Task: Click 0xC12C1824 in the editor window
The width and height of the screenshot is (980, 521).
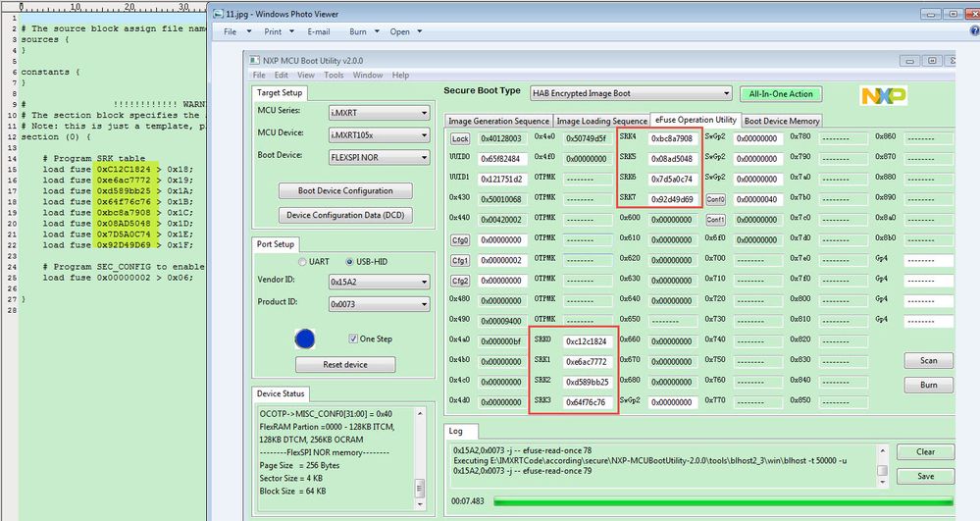Action: coord(124,169)
